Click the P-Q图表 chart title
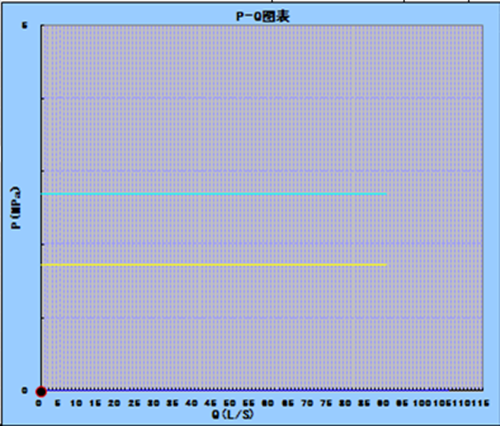500x426 pixels. point(263,16)
